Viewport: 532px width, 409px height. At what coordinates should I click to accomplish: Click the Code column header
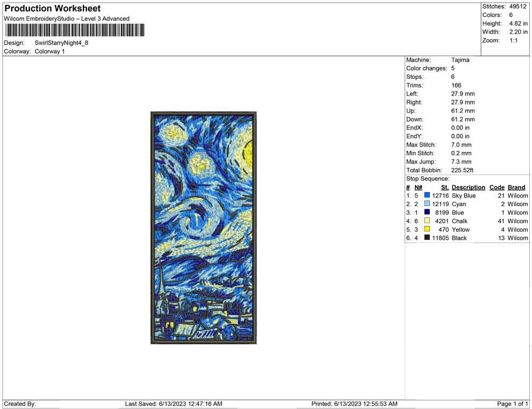[497, 187]
